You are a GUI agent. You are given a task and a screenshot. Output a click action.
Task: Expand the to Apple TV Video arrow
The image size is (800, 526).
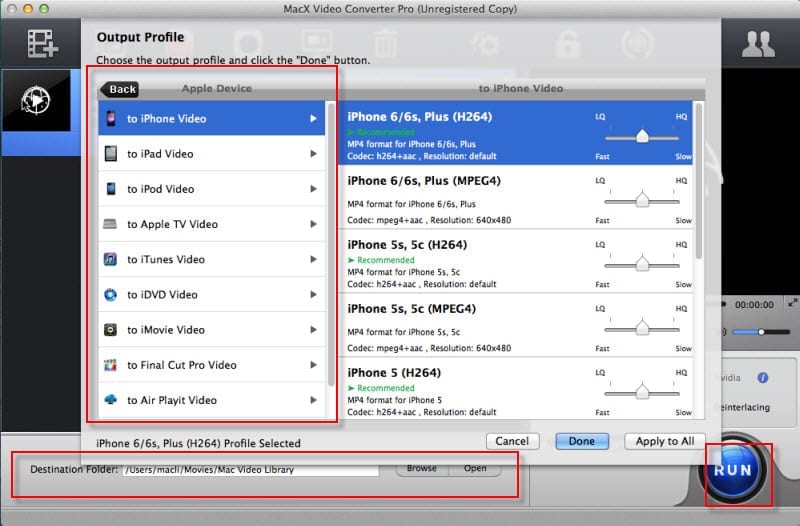pyautogui.click(x=313, y=224)
